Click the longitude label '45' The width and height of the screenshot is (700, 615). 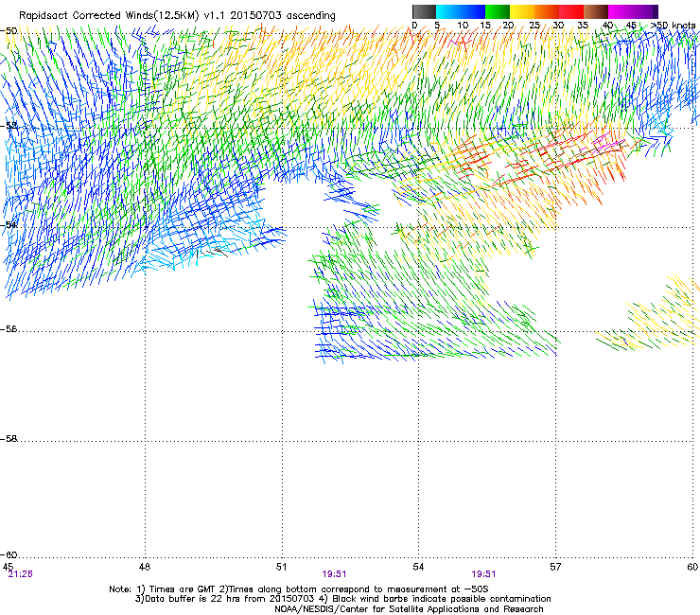point(8,567)
